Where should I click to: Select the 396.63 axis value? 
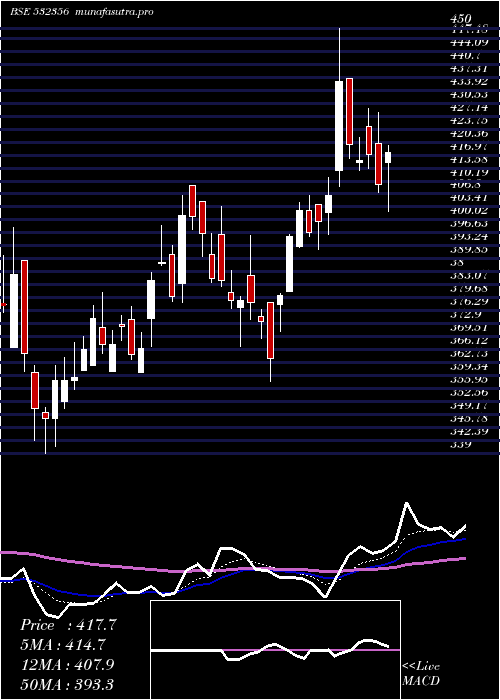point(470,224)
